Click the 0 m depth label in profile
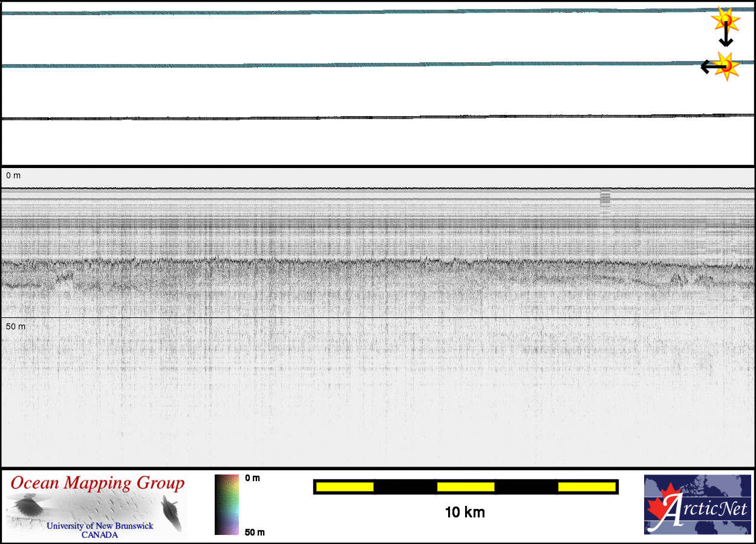This screenshot has width=756, height=544. coord(13,175)
